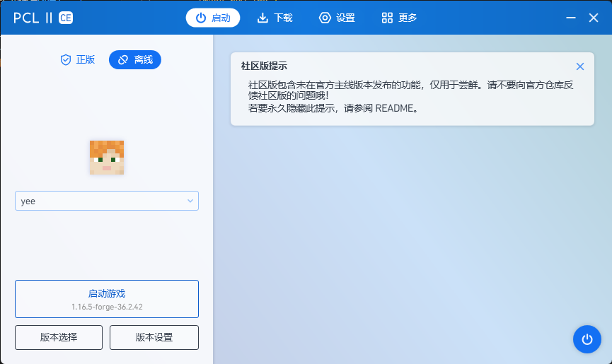Click 启动游戏 to launch 1.16.5-forge-36.2.42
Image resolution: width=612 pixels, height=364 pixels.
point(107,299)
